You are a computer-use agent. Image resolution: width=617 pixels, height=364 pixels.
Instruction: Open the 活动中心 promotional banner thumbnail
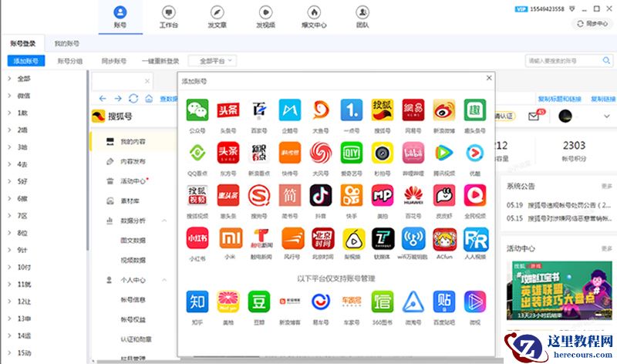click(x=560, y=291)
